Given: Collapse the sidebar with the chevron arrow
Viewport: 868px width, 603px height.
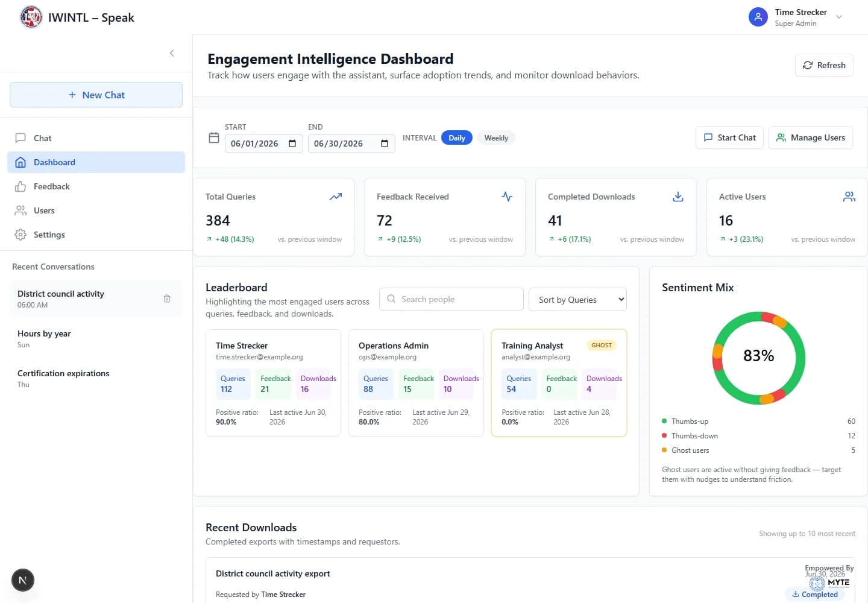Looking at the screenshot, I should click(172, 53).
